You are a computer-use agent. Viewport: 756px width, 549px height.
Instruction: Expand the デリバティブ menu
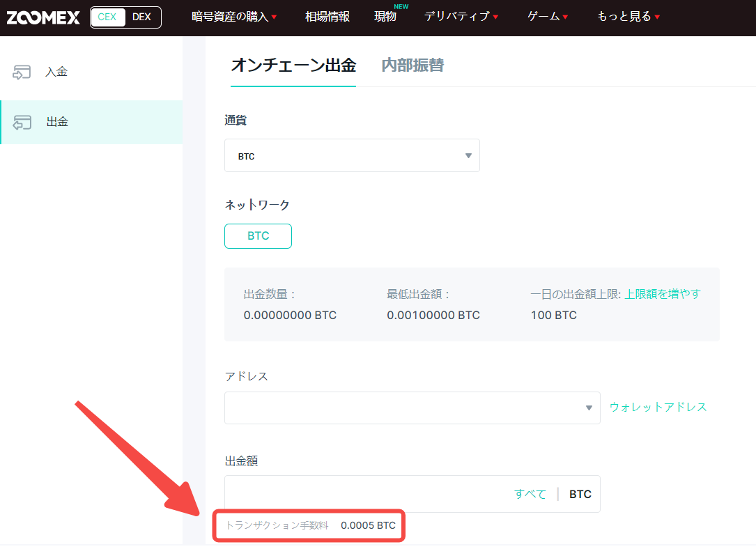tap(458, 16)
